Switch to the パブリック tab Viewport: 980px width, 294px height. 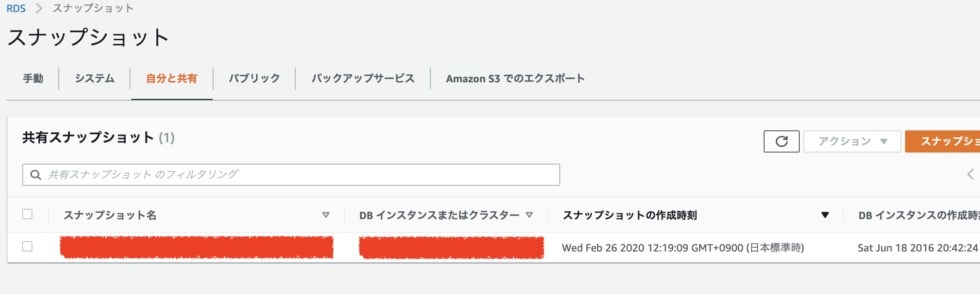pos(254,78)
